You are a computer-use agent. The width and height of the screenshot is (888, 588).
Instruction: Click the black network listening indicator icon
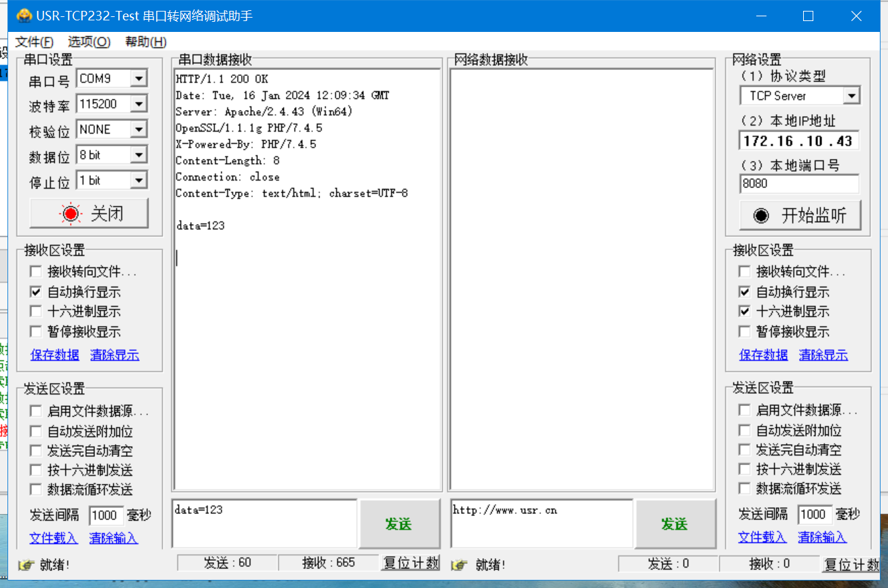pos(761,216)
